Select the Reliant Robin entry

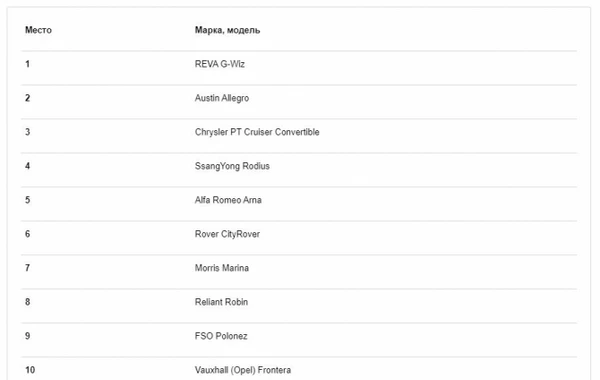click(x=221, y=302)
